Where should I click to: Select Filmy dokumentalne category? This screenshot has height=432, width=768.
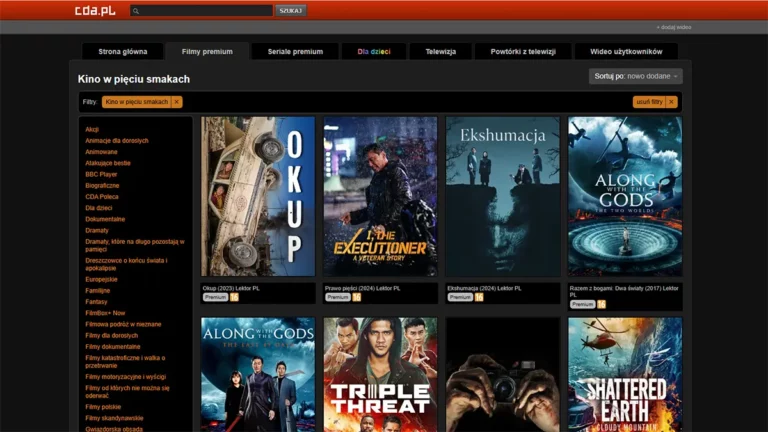point(113,347)
